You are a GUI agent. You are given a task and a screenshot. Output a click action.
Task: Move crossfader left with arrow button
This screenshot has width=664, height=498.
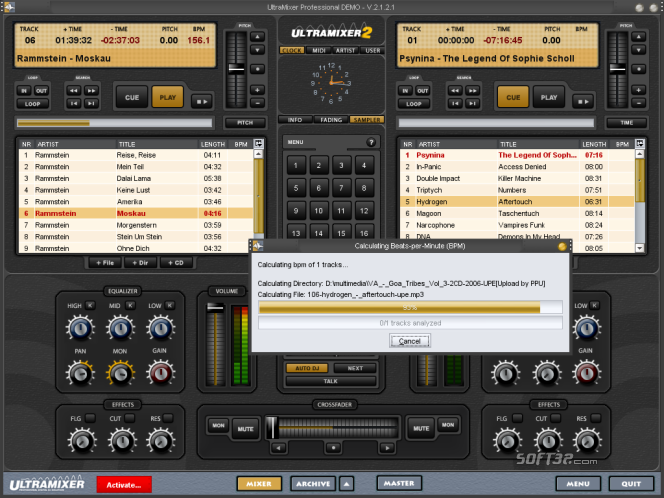click(x=279, y=448)
